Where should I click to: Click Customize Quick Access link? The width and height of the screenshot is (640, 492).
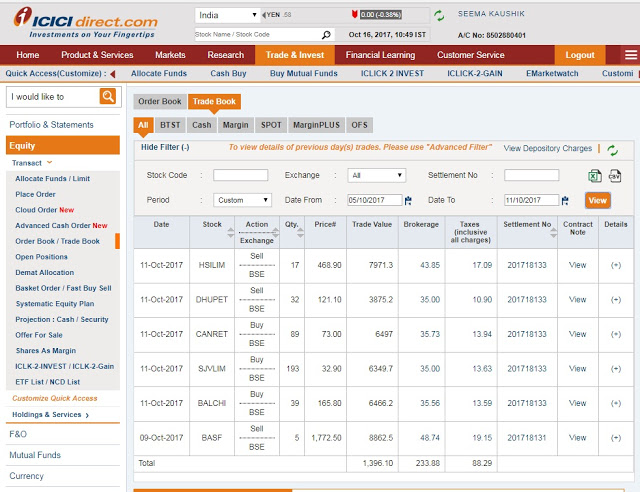[55, 398]
